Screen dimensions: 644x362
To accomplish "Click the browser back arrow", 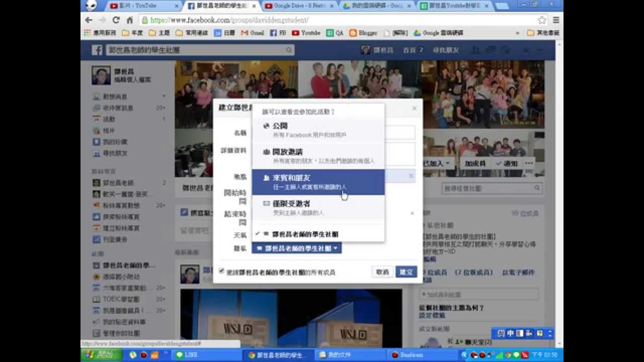I will [89, 20].
